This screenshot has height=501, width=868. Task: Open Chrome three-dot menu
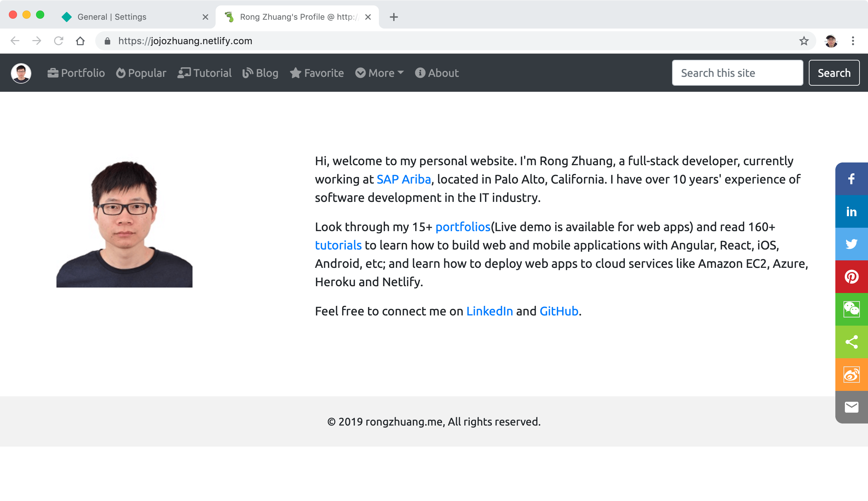pyautogui.click(x=852, y=41)
